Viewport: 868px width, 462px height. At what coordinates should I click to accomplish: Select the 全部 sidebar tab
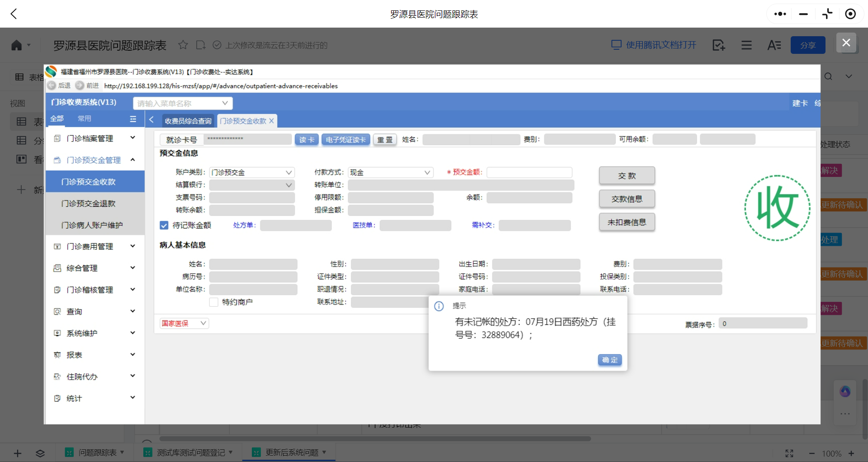57,119
